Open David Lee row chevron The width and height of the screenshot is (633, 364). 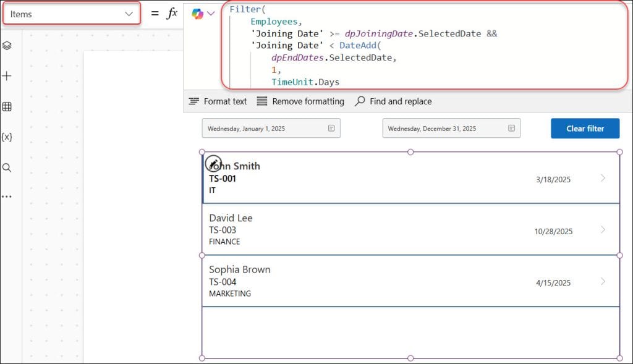tap(603, 230)
